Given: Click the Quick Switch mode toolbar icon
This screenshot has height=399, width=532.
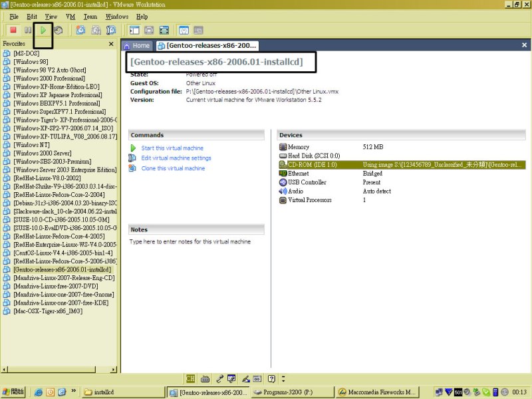Looking at the screenshot, I should click(x=149, y=30).
